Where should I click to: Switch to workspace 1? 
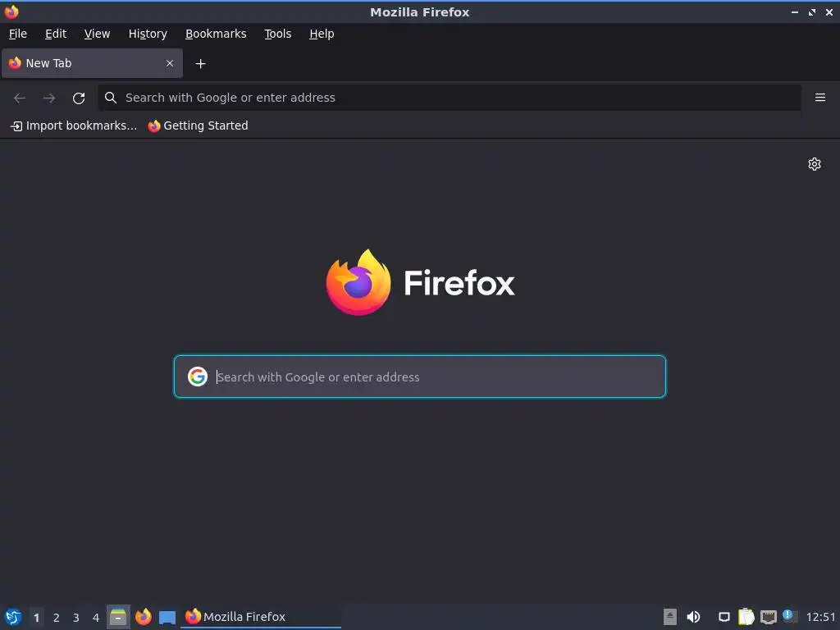pyautogui.click(x=36, y=618)
